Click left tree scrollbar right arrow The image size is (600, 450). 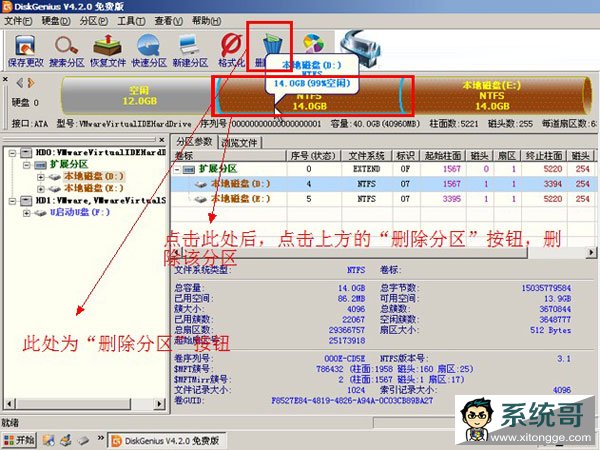coord(160,403)
